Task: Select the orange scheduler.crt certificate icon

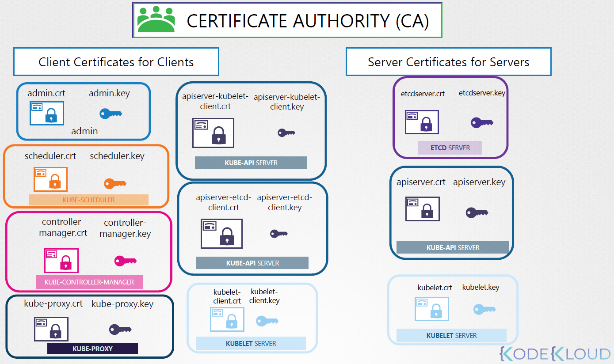Action: point(50,179)
